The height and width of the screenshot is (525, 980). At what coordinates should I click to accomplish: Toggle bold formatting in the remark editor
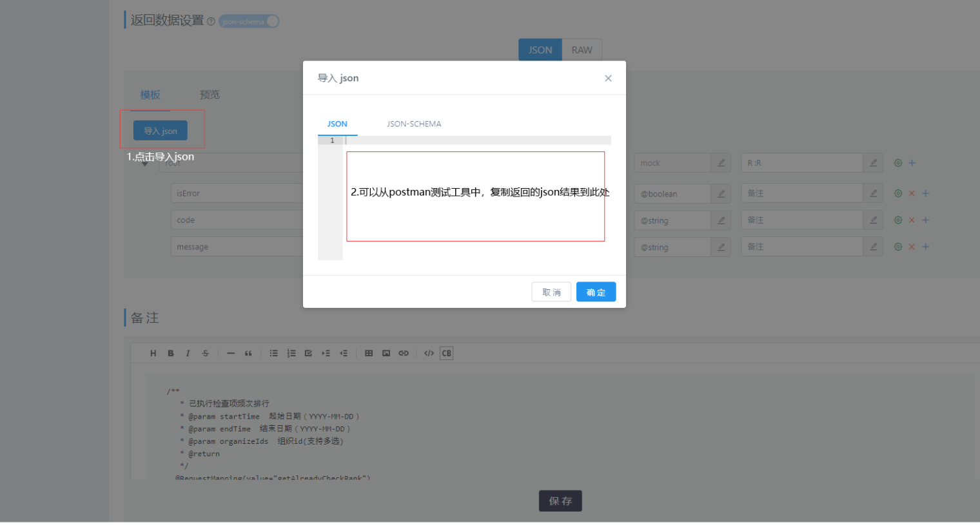pyautogui.click(x=170, y=352)
